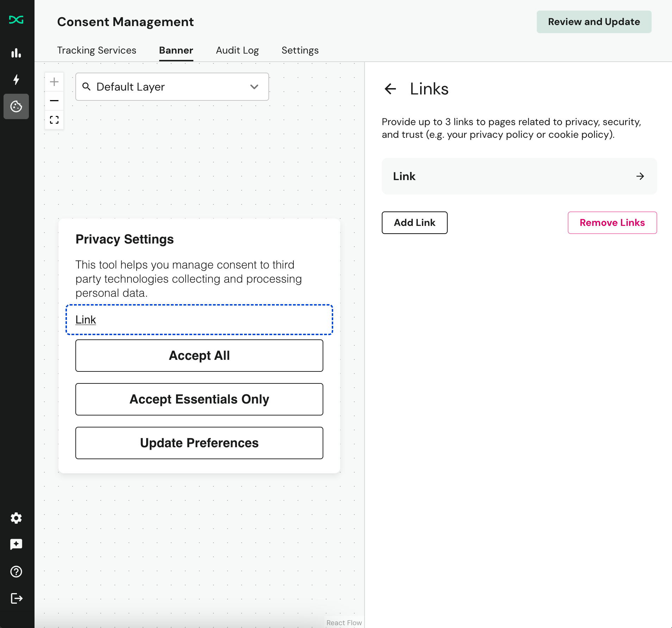The image size is (672, 628).
Task: Click the Add Link button
Action: [x=415, y=223]
